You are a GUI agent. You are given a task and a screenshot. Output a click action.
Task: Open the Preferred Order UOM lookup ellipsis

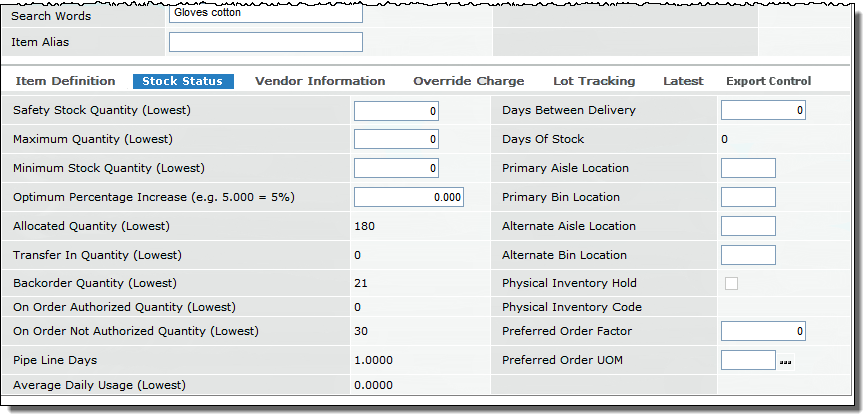[x=785, y=362]
